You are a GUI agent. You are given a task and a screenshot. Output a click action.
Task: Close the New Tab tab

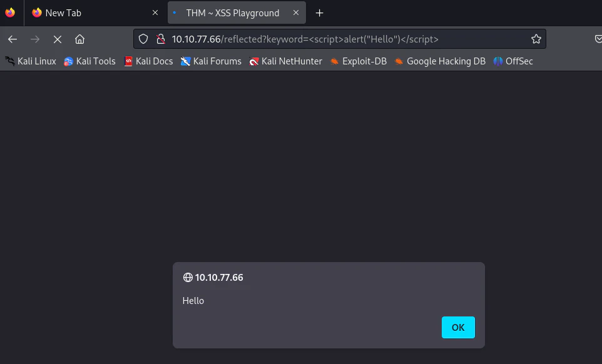[155, 13]
